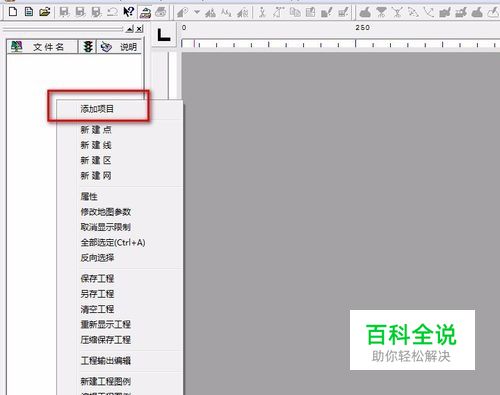The height and width of the screenshot is (395, 500).
Task: Open 工程输出编辑 from the context menu
Action: (x=106, y=360)
